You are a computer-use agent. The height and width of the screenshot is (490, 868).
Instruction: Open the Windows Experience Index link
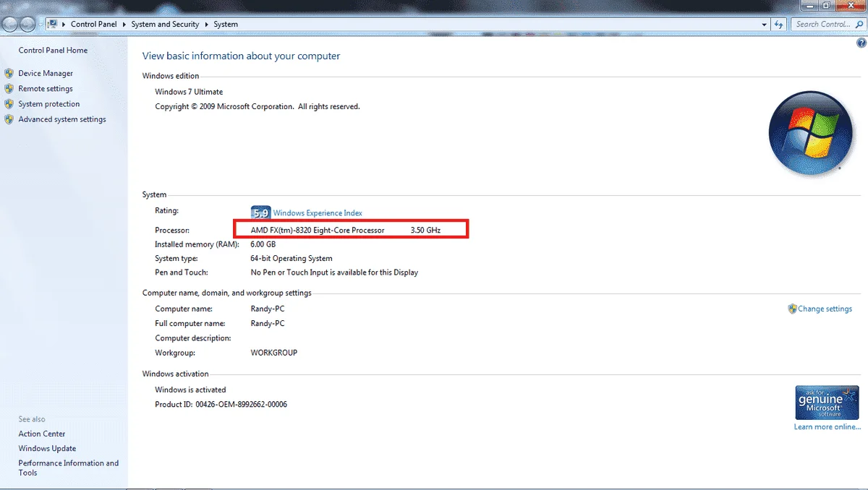click(x=318, y=213)
